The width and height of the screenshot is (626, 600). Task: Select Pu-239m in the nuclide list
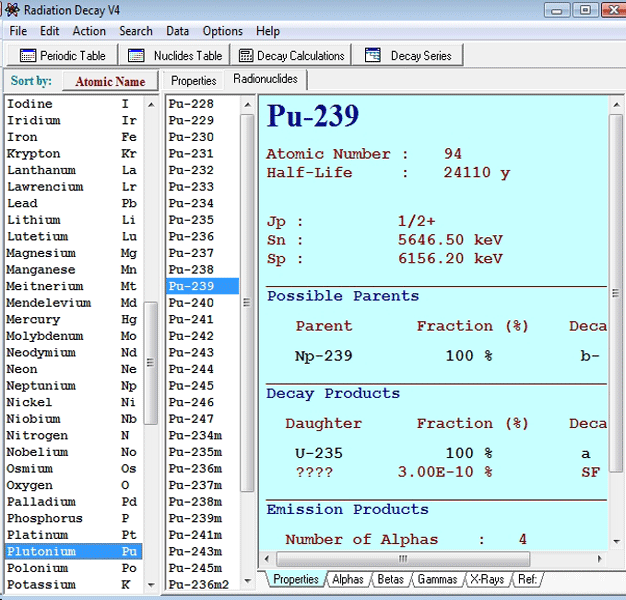point(202,519)
